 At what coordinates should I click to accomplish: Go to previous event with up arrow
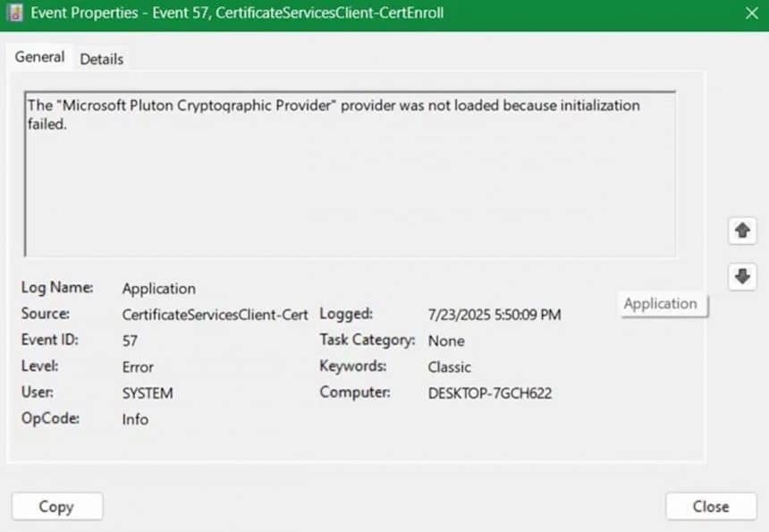(x=742, y=231)
